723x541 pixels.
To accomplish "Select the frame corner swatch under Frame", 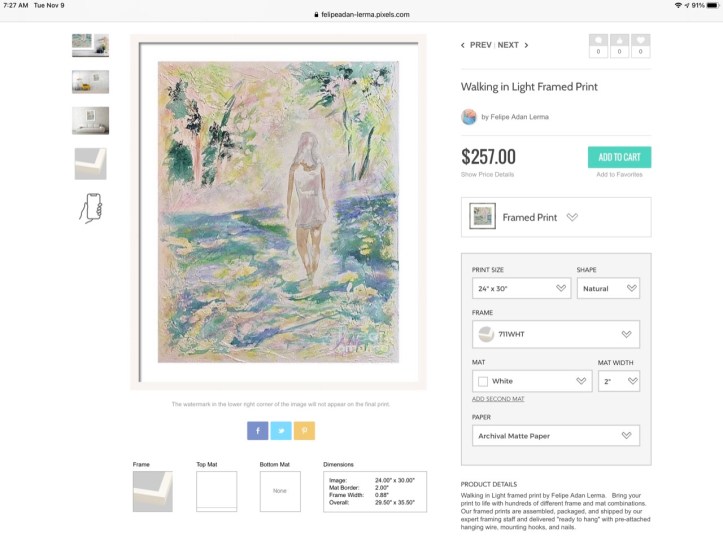I will point(152,492).
